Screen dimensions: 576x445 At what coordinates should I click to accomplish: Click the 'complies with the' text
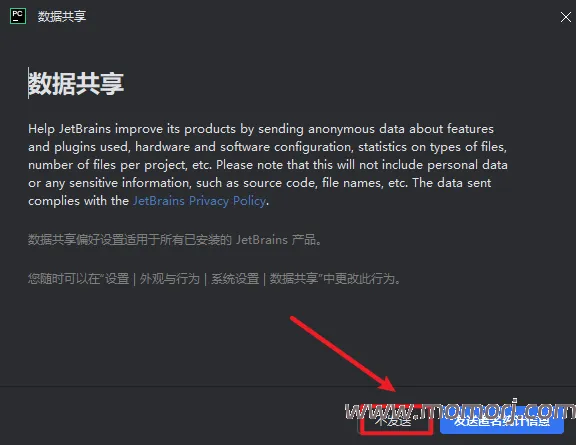click(78, 201)
